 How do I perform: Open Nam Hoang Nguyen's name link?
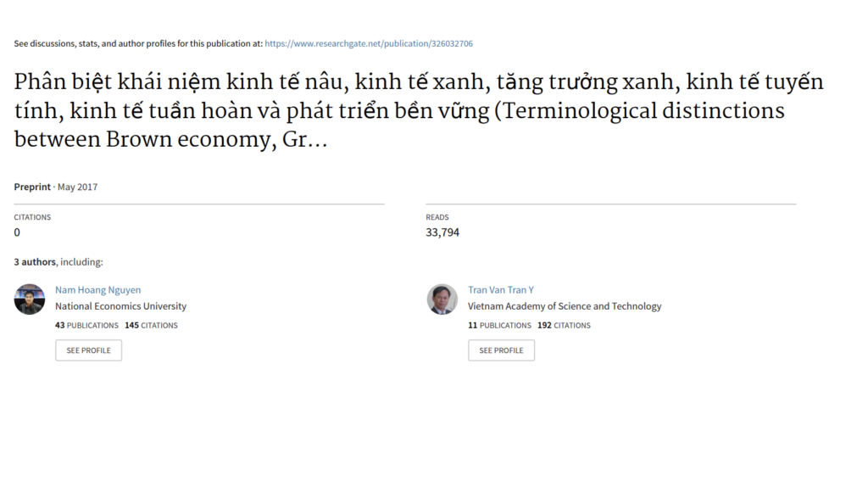click(x=98, y=289)
